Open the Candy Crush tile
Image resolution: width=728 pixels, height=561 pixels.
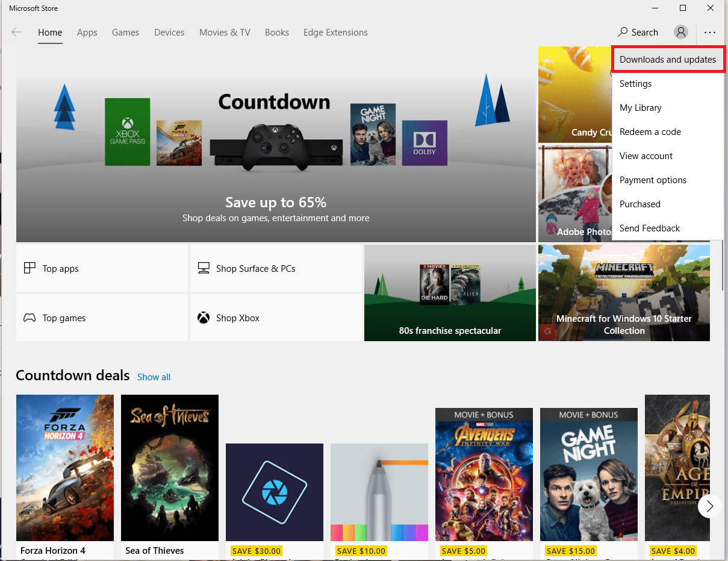pyautogui.click(x=574, y=95)
